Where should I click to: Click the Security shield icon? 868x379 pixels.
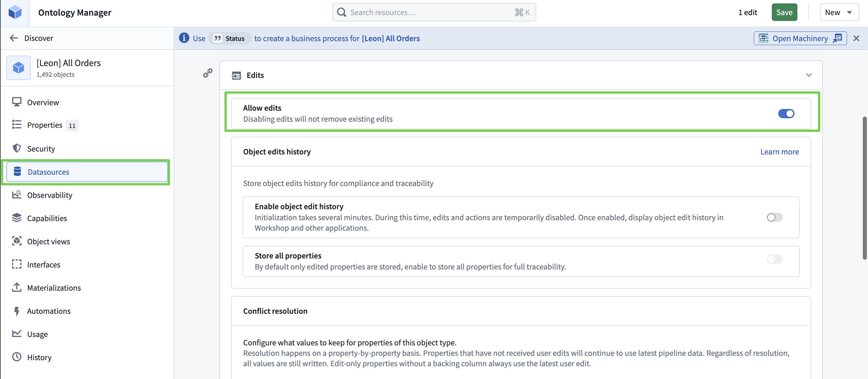(x=17, y=148)
